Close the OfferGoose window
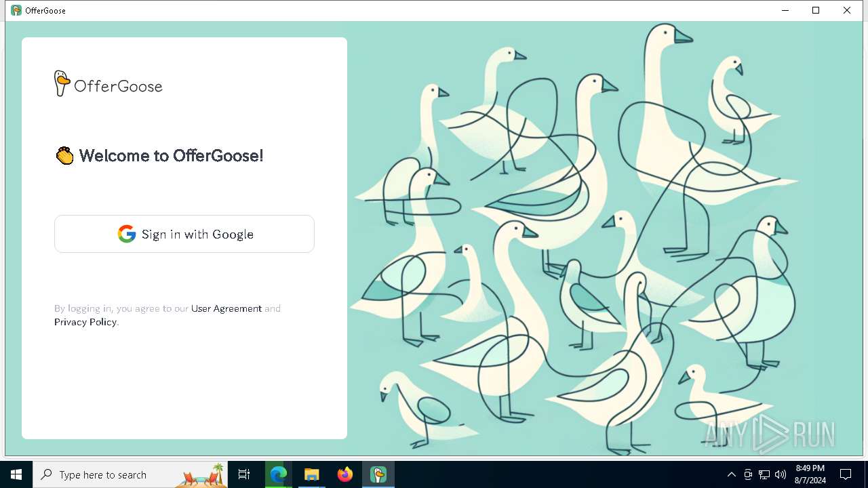This screenshot has width=868, height=488. [847, 10]
